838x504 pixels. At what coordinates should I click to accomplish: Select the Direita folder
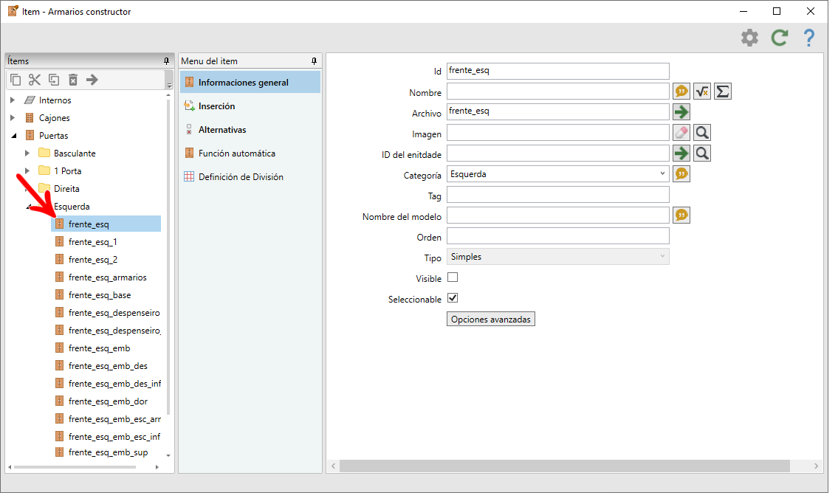pos(66,190)
